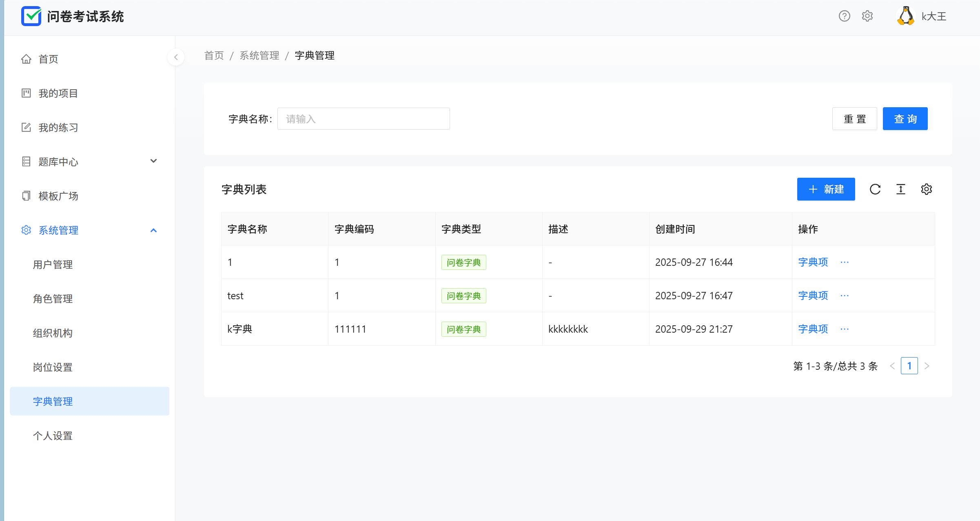Image resolution: width=980 pixels, height=521 pixels.
Task: Click the 查询 search button
Action: [x=905, y=119]
